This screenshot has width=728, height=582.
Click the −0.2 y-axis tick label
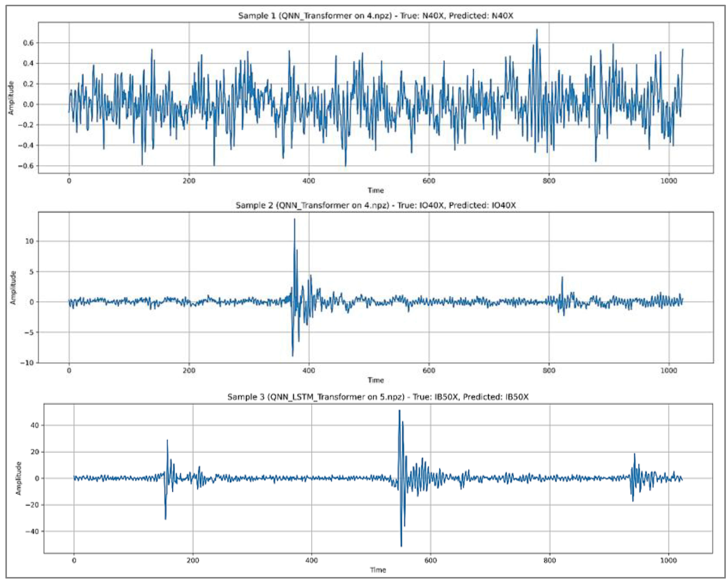pos(26,125)
